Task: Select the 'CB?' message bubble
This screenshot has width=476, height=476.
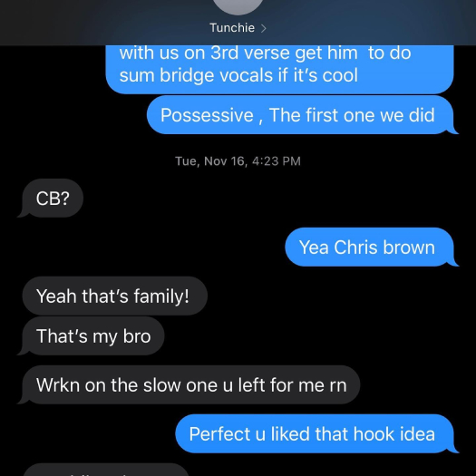Action: coord(53,199)
